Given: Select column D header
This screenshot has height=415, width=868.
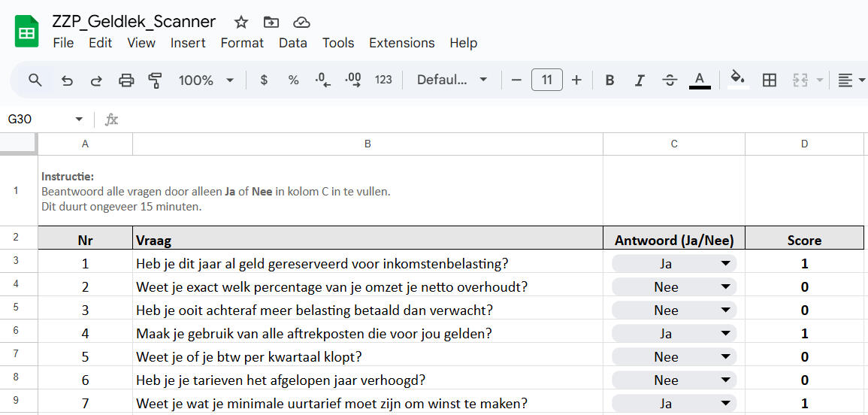Looking at the screenshot, I should pos(804,144).
